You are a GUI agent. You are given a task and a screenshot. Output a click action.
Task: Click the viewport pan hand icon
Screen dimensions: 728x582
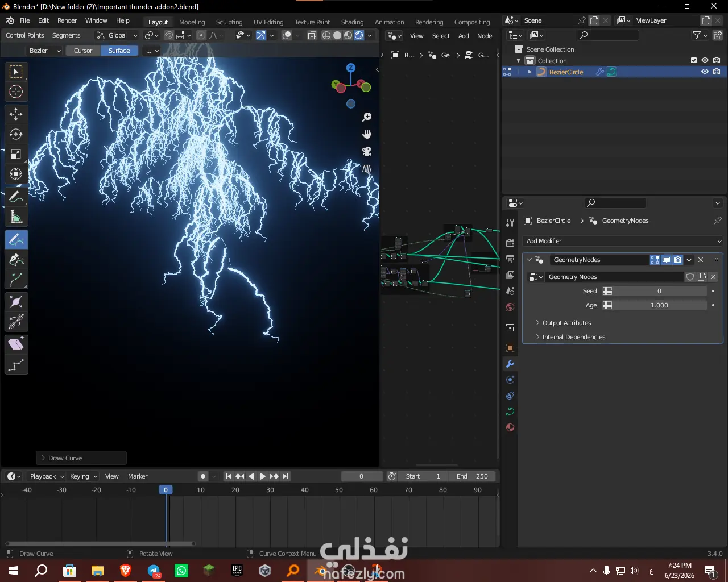(367, 134)
